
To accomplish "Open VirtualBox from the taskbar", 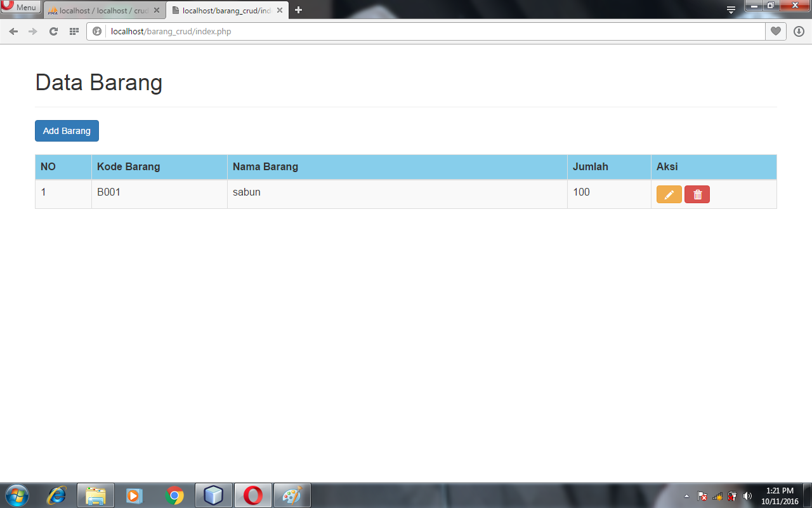I will [x=214, y=495].
